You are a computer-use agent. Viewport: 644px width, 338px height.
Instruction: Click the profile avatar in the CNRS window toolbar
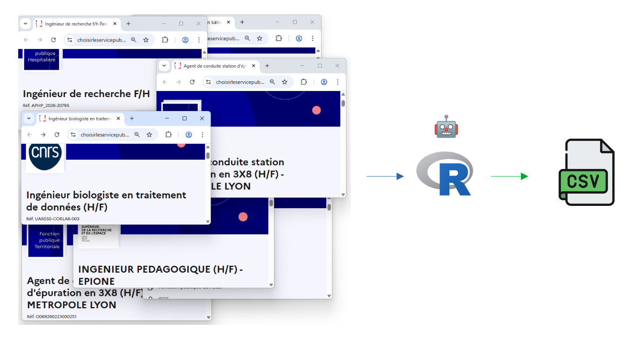[x=189, y=134]
